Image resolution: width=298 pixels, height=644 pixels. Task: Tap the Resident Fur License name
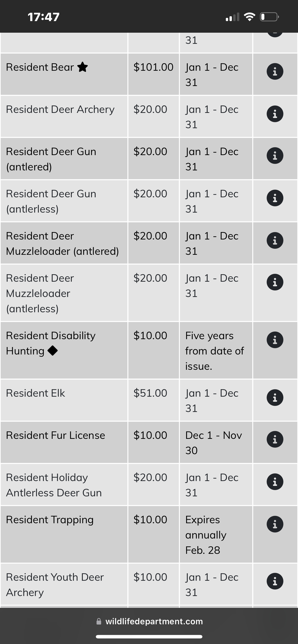click(55, 436)
